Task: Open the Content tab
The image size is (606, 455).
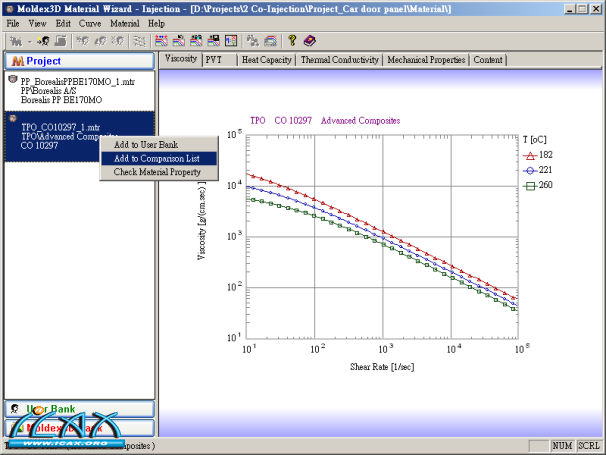Action: coord(488,60)
